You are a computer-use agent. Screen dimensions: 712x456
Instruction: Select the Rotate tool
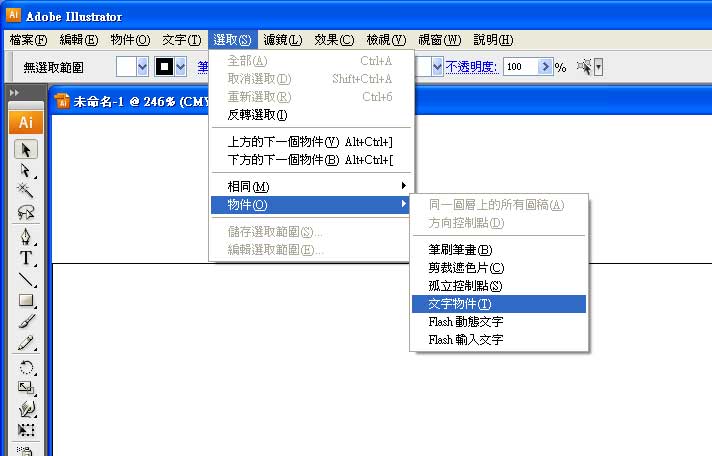click(26, 367)
